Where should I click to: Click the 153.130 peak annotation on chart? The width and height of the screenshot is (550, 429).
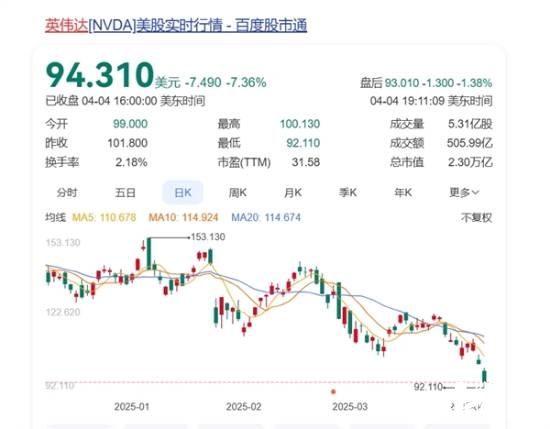(208, 237)
